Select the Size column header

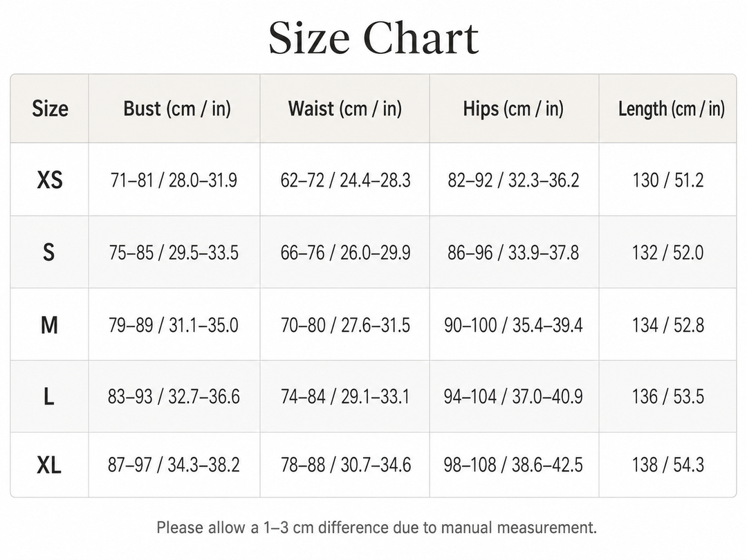point(50,109)
